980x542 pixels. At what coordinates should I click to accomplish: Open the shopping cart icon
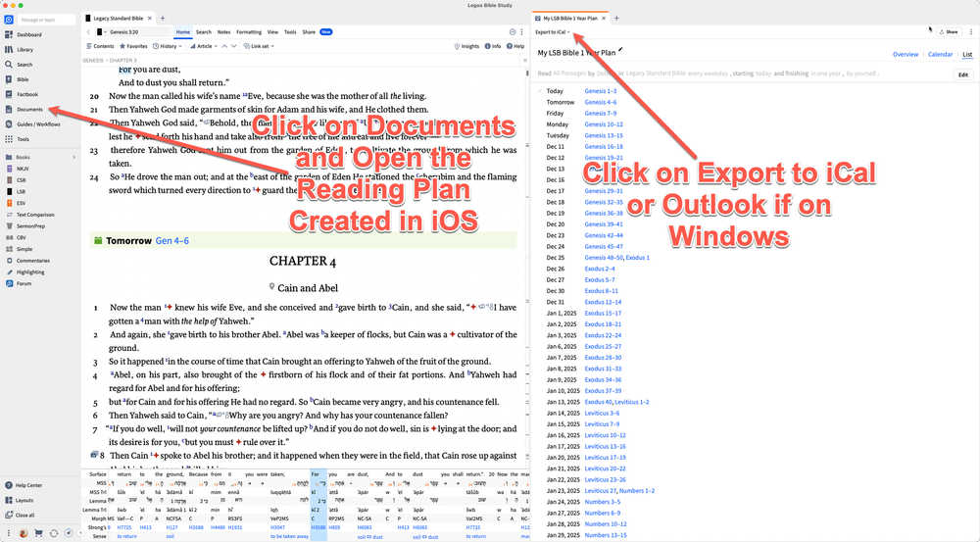point(39,533)
